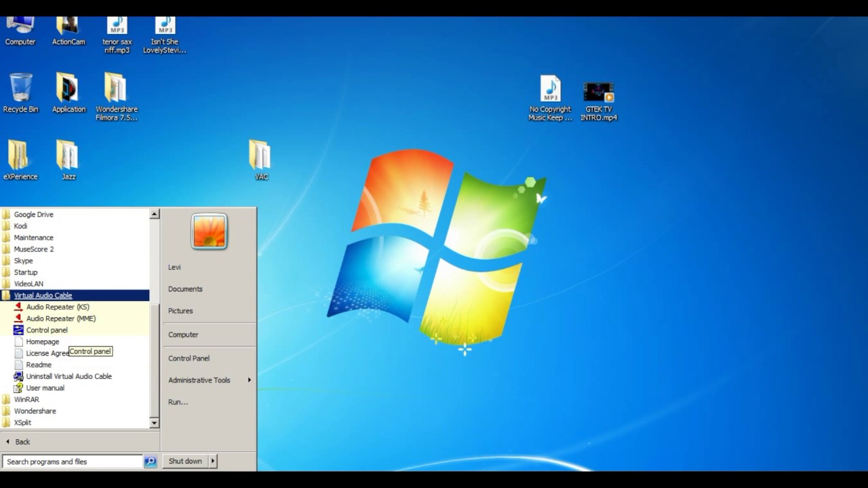Click the Shut down button
The width and height of the screenshot is (868, 488).
[x=185, y=461]
